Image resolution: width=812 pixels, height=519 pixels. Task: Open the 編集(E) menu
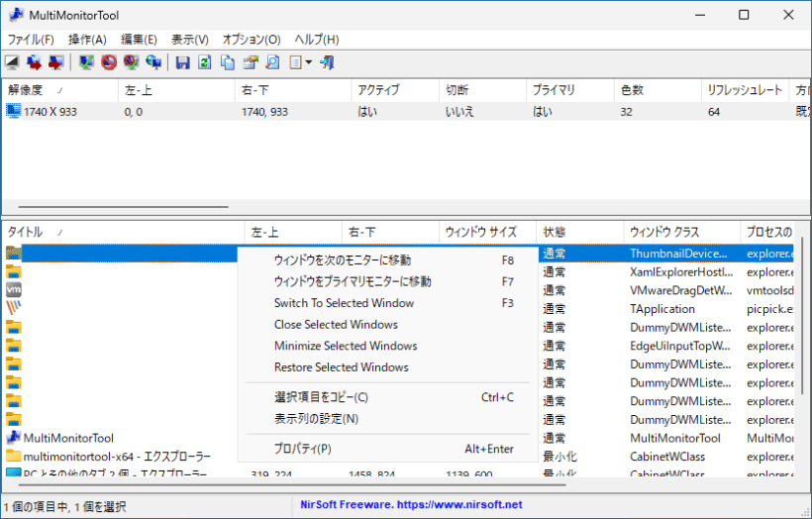139,40
